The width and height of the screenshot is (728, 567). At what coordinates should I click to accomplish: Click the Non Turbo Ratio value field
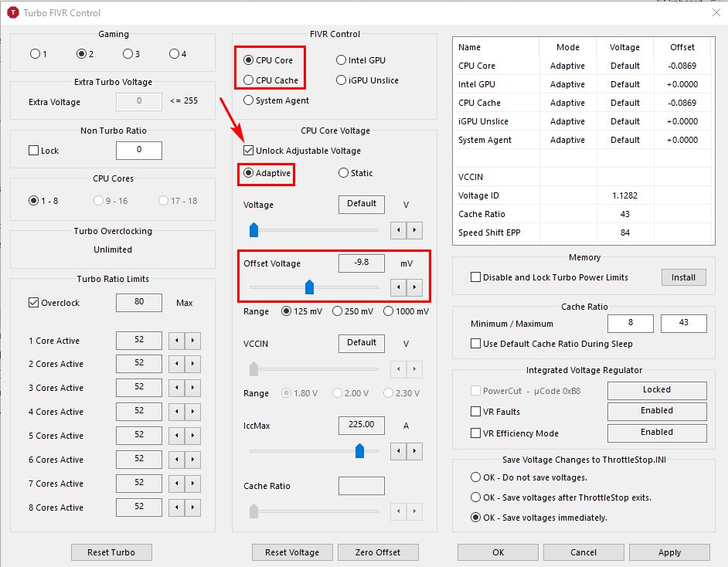(x=139, y=150)
